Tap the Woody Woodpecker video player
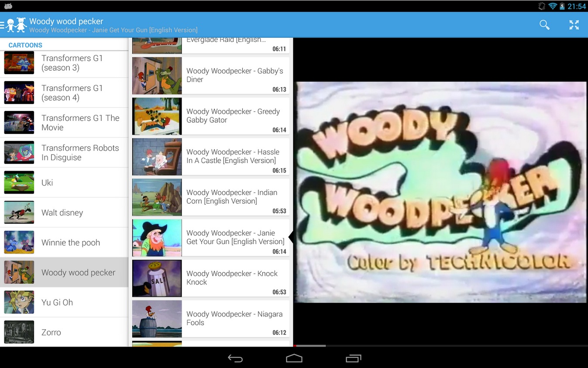Image resolution: width=588 pixels, height=368 pixels. (x=440, y=192)
